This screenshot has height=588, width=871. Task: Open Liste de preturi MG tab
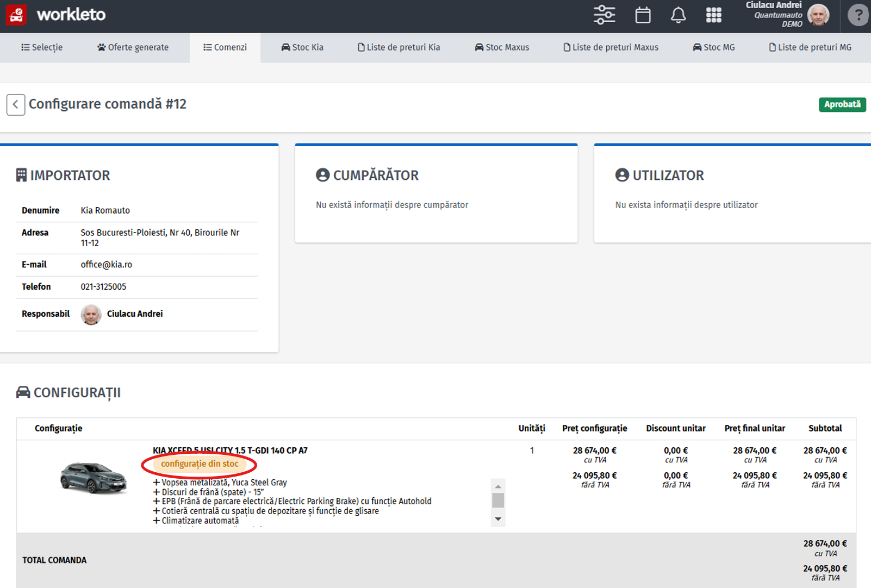(810, 47)
